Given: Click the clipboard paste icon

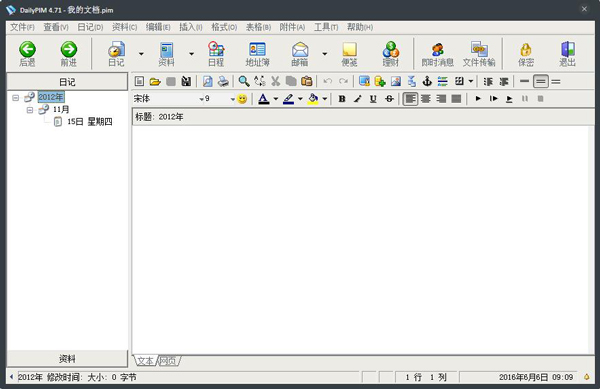Looking at the screenshot, I should (307, 81).
